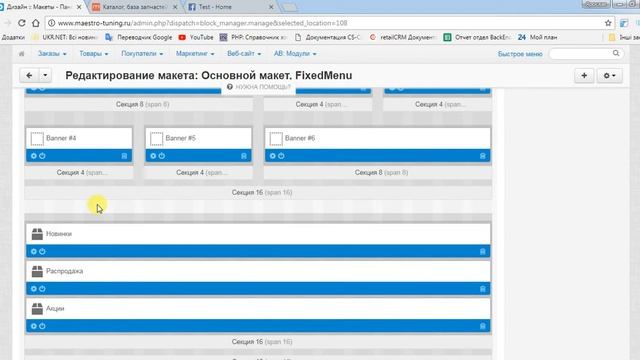The width and height of the screenshot is (640, 360).
Task: Bookmark page with star icon
Action: click(608, 23)
